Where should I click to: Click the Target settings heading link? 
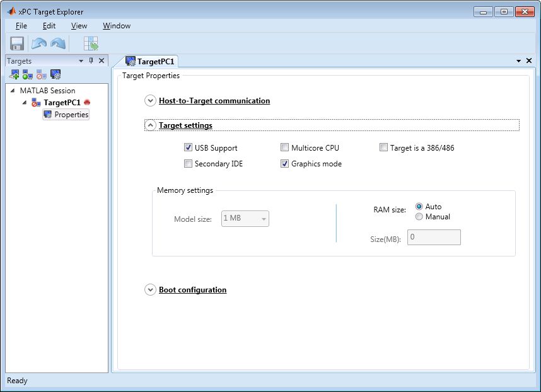(185, 125)
